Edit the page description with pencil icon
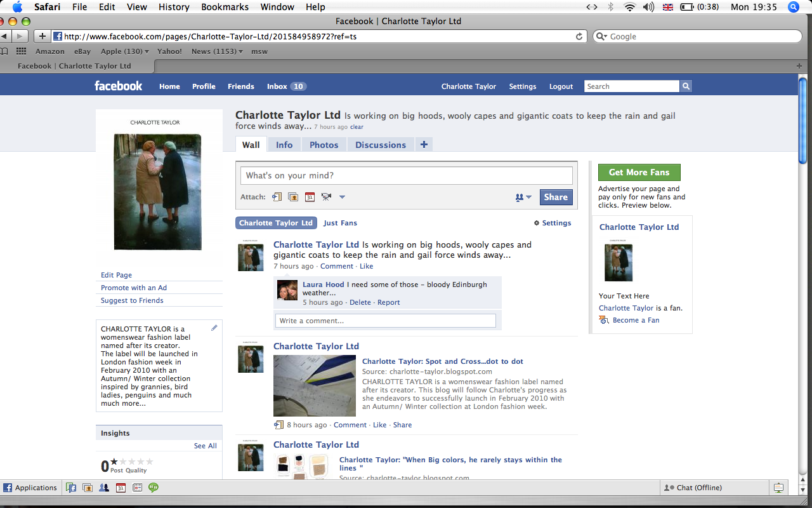The image size is (812, 508). (214, 328)
